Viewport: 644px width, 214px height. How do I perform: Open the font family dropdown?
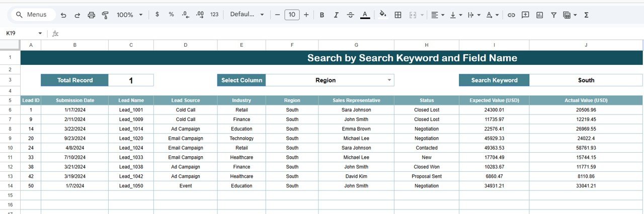click(247, 15)
